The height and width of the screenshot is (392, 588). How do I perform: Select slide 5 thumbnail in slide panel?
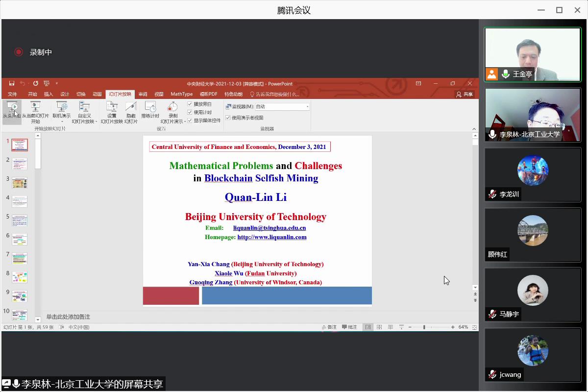tap(20, 221)
